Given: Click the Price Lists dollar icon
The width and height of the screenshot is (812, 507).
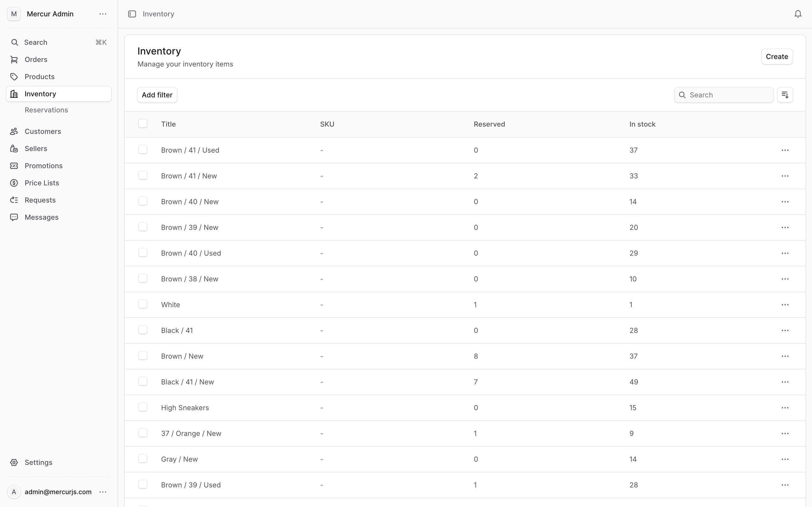Looking at the screenshot, I should tap(14, 183).
